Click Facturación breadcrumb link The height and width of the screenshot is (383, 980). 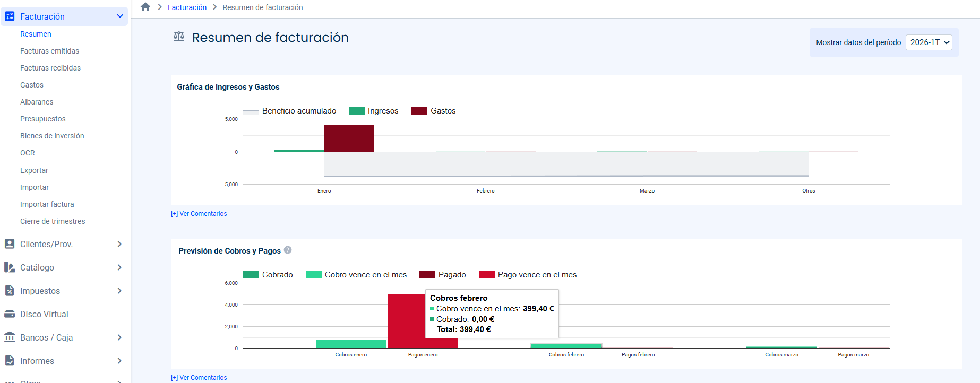(x=187, y=7)
